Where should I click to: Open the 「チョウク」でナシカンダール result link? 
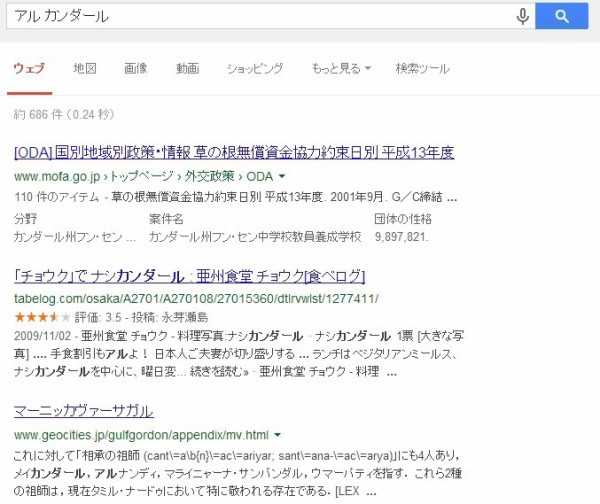(189, 276)
